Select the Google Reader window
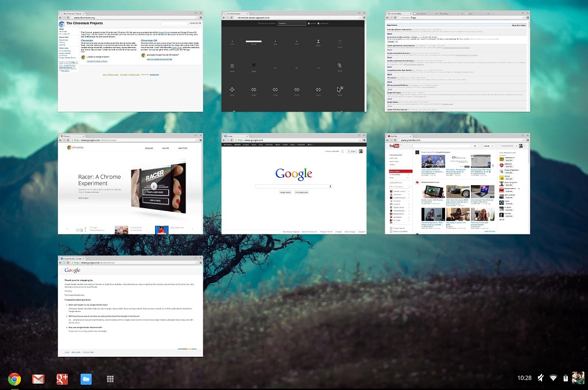The image size is (588, 390). [130, 310]
